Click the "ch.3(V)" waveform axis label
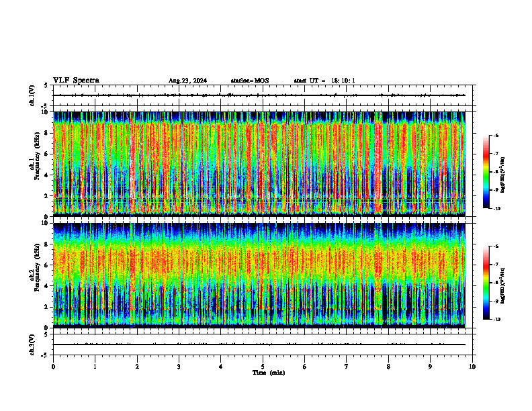 32,345
